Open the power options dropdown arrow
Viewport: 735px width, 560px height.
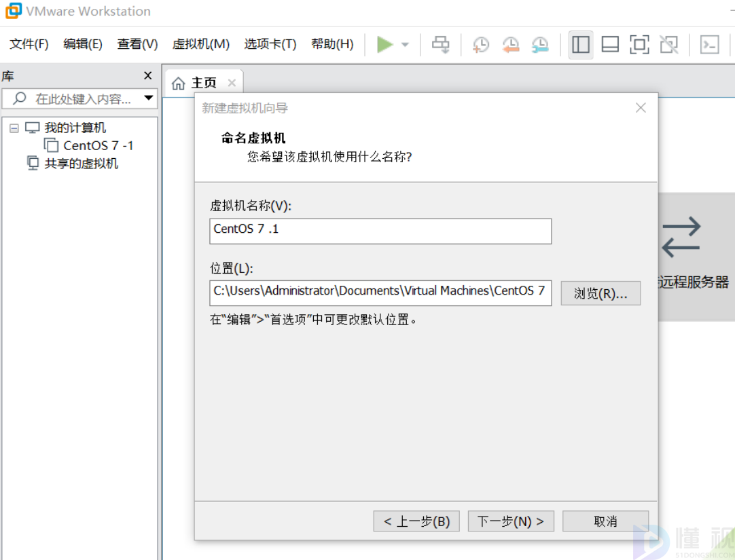point(405,45)
